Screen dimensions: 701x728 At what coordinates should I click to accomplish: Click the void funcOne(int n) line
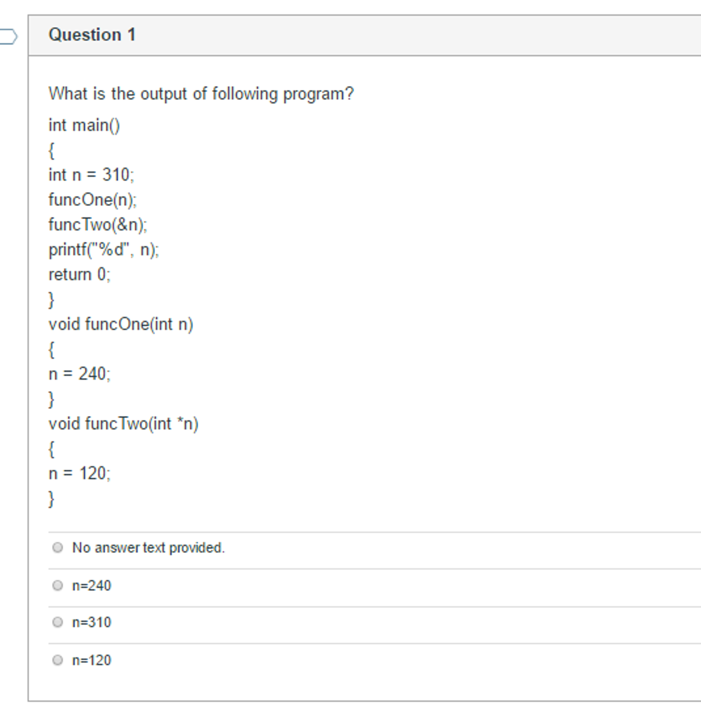pyautogui.click(x=121, y=324)
